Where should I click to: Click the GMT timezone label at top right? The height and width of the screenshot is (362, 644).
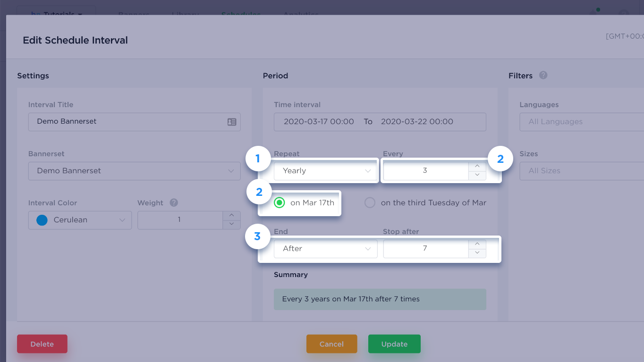point(625,36)
